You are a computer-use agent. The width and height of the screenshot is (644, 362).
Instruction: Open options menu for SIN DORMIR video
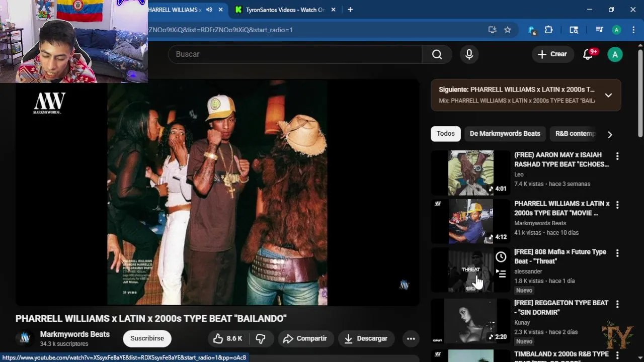pyautogui.click(x=617, y=304)
